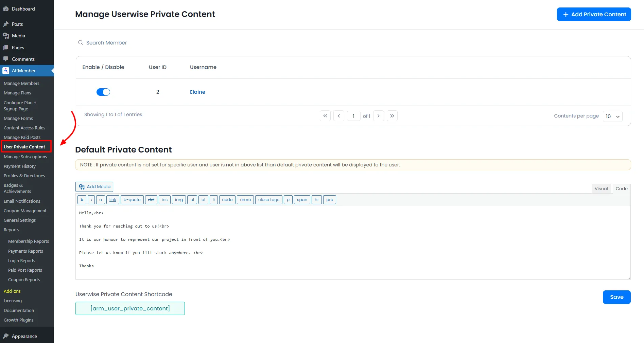
Task: Insert a blockquote with b-quote
Action: coord(132,200)
